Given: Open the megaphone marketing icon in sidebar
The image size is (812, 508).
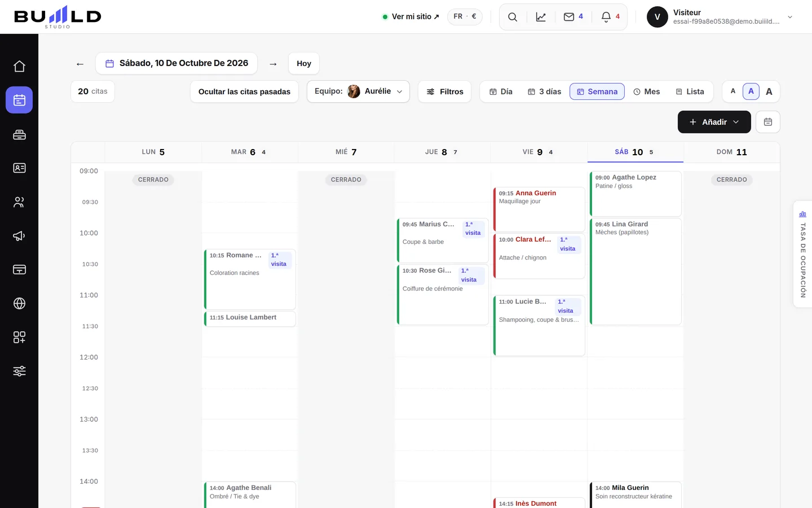Looking at the screenshot, I should click(19, 236).
